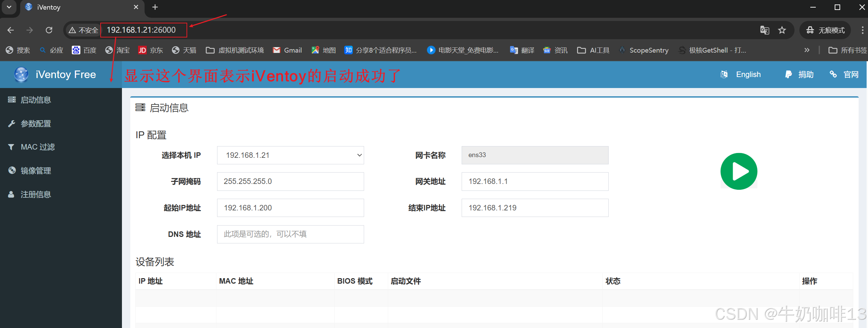Click the 子网掩码 input field
Screen dimensions: 868x328
click(x=291, y=182)
